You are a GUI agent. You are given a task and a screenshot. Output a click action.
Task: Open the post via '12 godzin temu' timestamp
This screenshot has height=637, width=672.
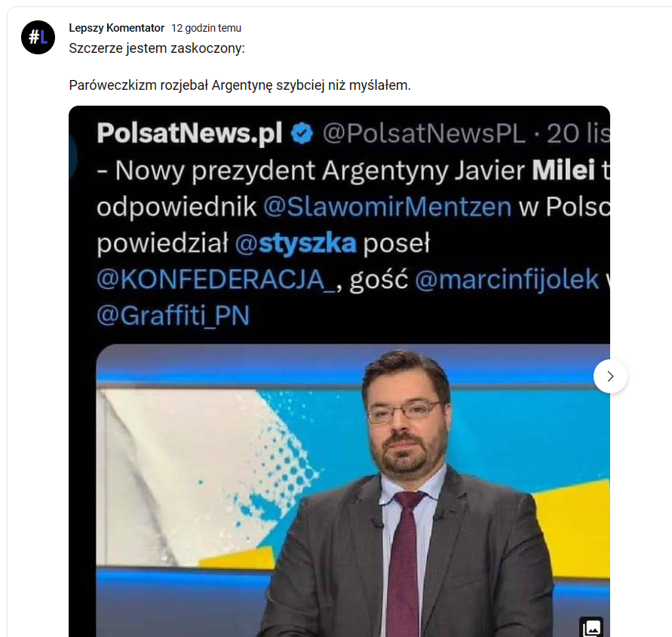(x=206, y=28)
